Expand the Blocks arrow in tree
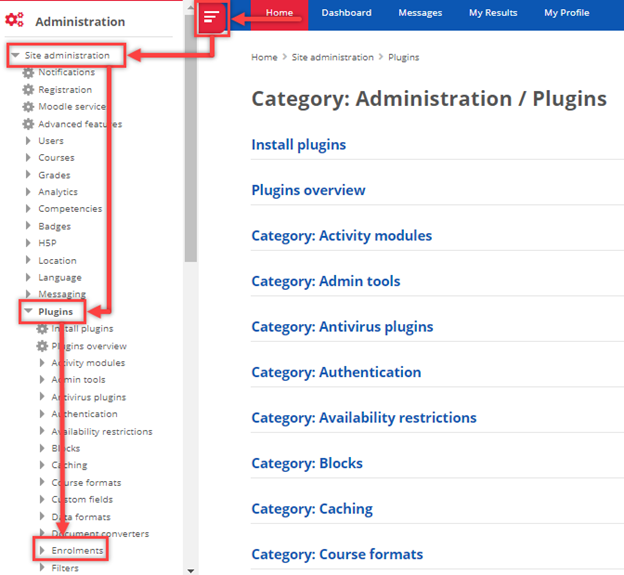 coord(42,448)
